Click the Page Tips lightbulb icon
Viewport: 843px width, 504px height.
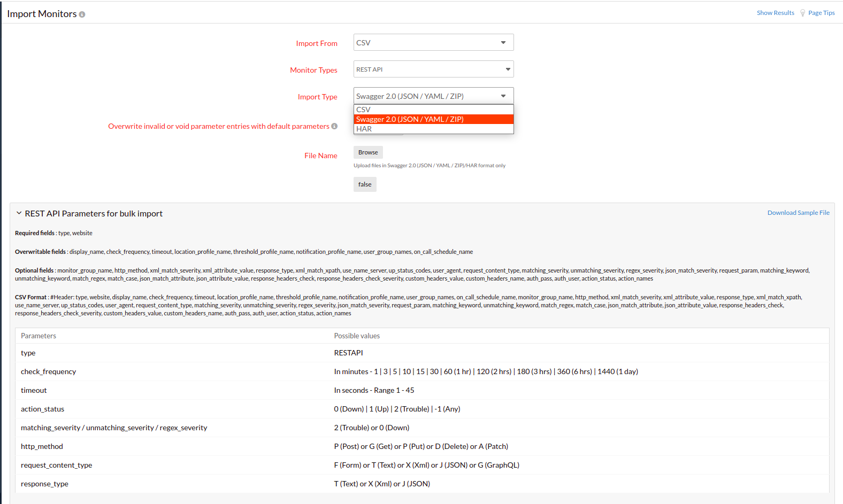(x=802, y=13)
